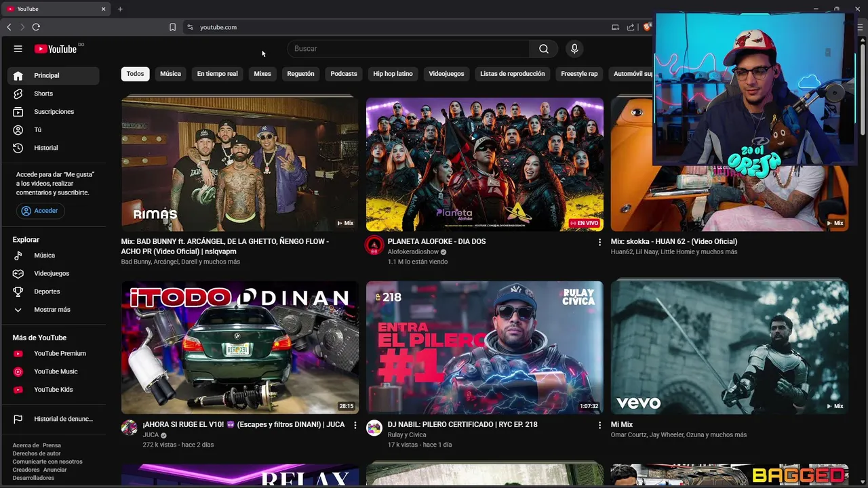Click the YouTube logo
Image resolution: width=868 pixels, height=488 pixels.
56,49
